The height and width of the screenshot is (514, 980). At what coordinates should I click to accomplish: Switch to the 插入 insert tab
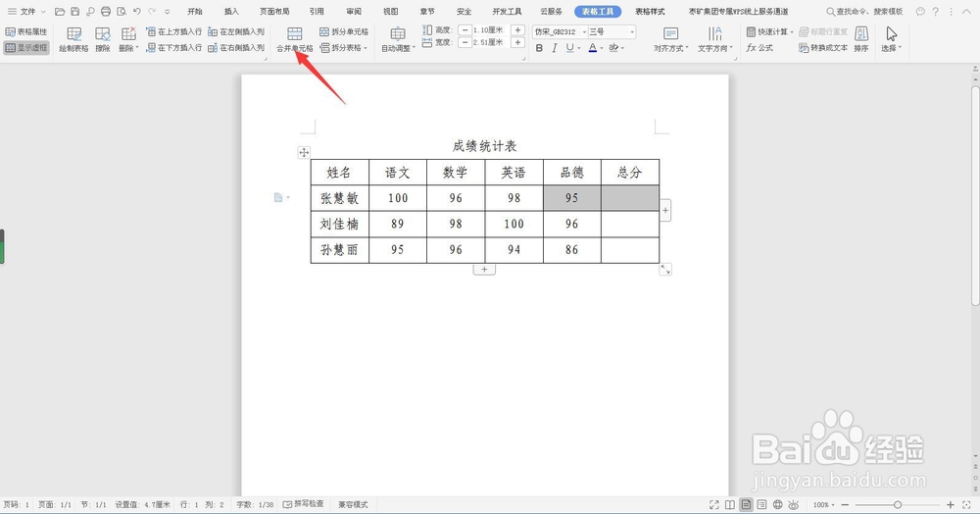(231, 11)
